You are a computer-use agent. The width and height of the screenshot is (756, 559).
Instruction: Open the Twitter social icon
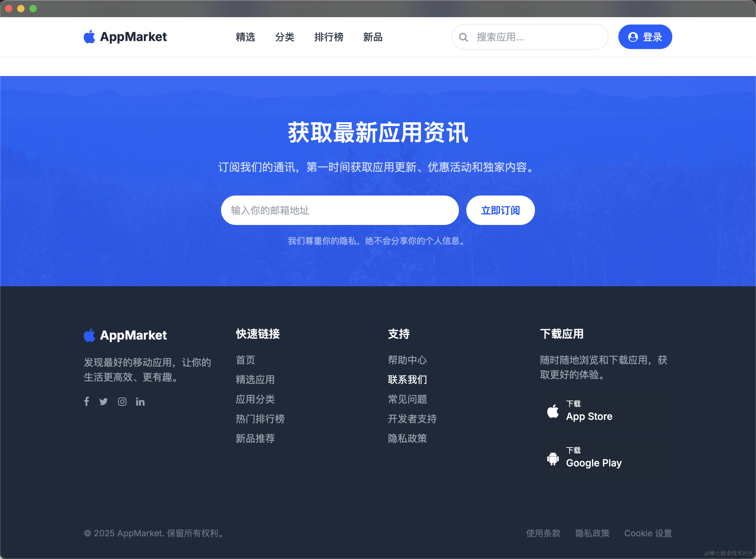[104, 401]
